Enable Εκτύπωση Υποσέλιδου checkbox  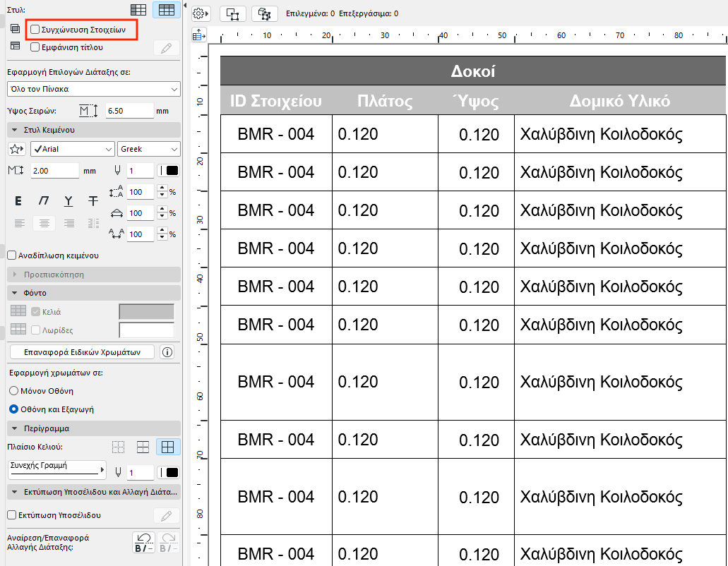click(x=12, y=515)
